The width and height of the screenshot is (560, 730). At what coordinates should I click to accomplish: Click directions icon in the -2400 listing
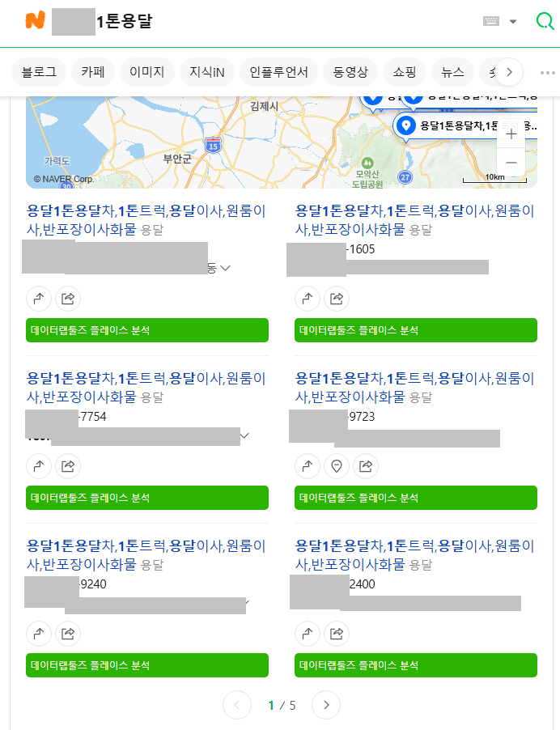(308, 633)
